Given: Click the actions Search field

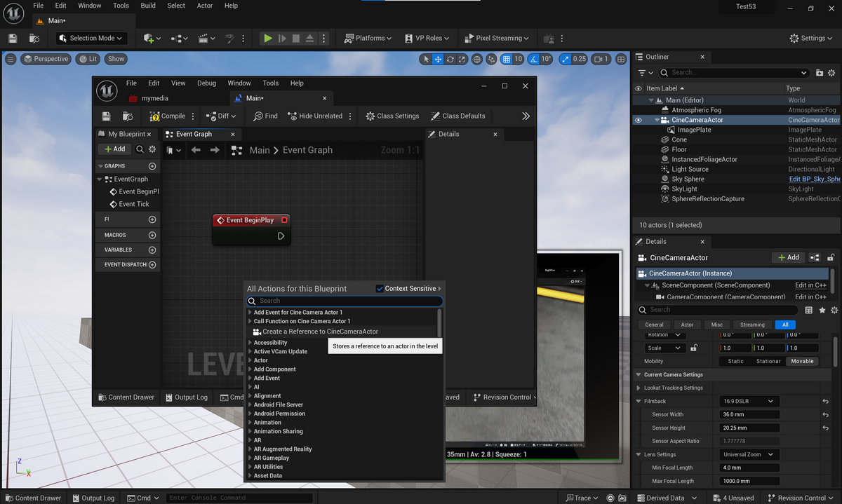Looking at the screenshot, I should point(345,301).
